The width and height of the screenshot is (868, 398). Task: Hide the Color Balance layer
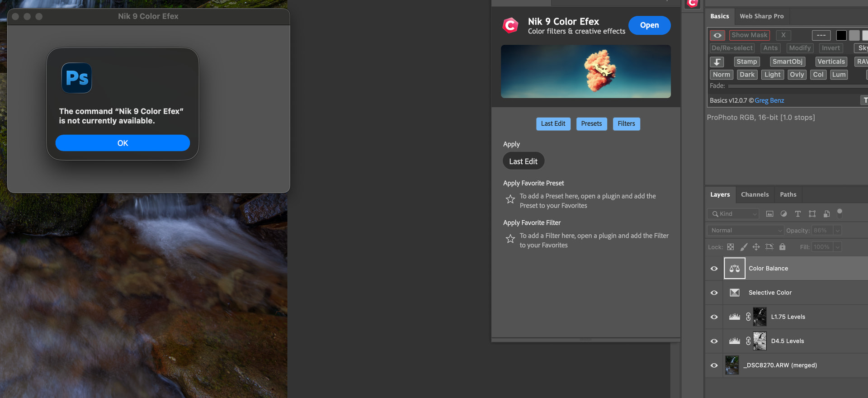[714, 269]
